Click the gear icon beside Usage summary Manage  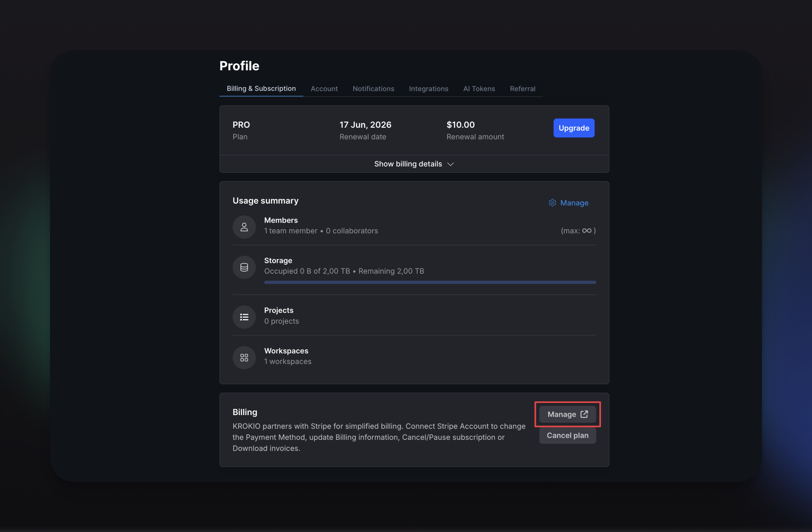click(552, 203)
